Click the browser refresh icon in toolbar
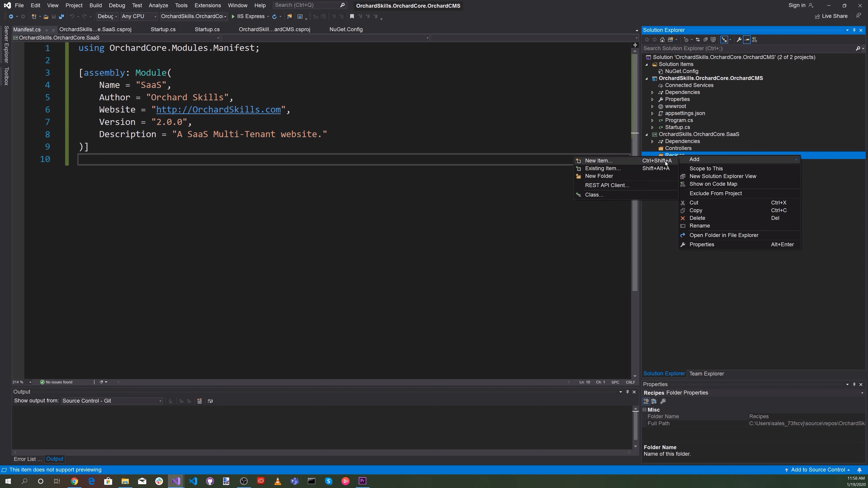The image size is (868, 488). [x=274, y=16]
